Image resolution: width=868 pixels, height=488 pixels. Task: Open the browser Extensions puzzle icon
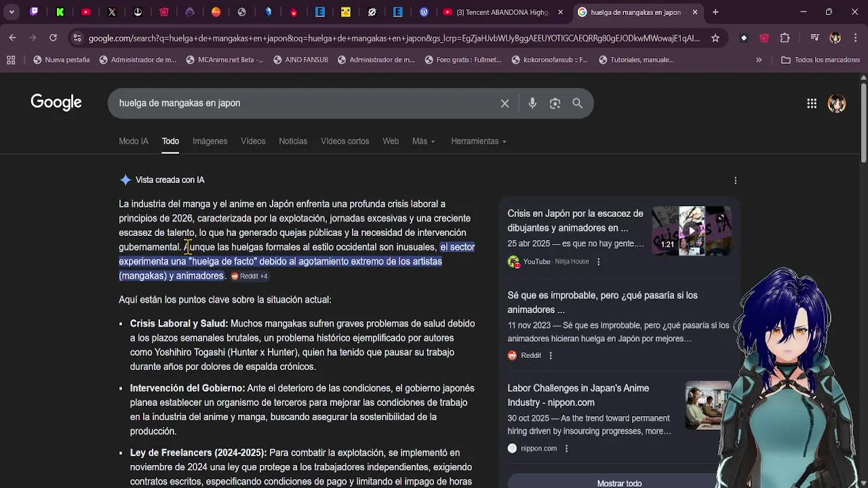785,38
